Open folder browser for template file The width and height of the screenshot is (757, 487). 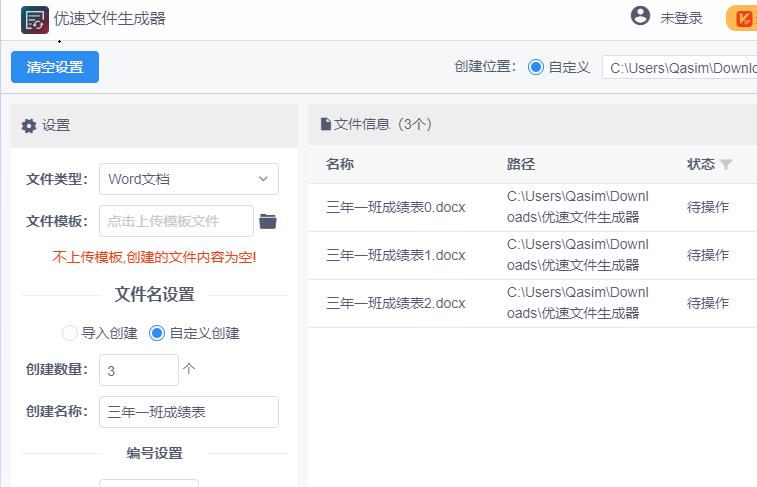[268, 221]
